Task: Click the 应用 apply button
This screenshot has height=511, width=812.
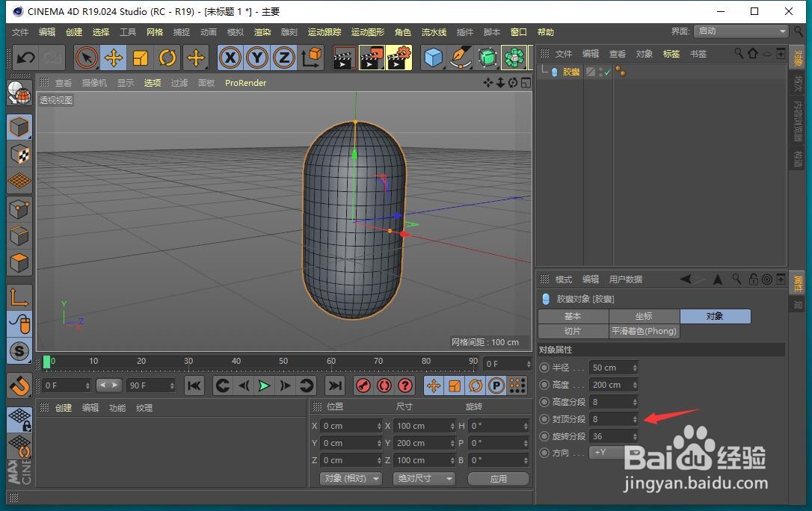Action: (498, 478)
